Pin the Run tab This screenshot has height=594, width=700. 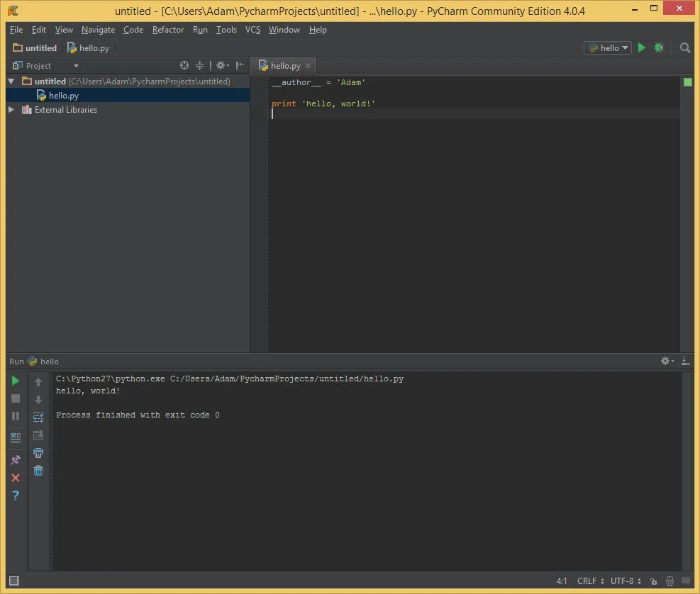(15, 459)
